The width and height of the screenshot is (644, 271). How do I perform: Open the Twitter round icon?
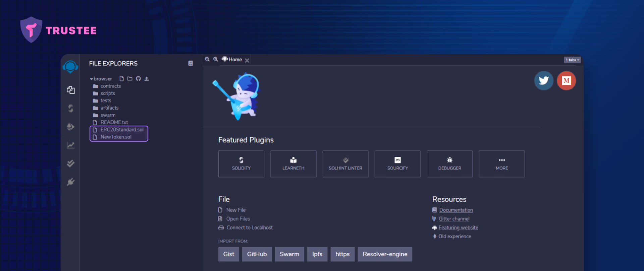pyautogui.click(x=544, y=80)
